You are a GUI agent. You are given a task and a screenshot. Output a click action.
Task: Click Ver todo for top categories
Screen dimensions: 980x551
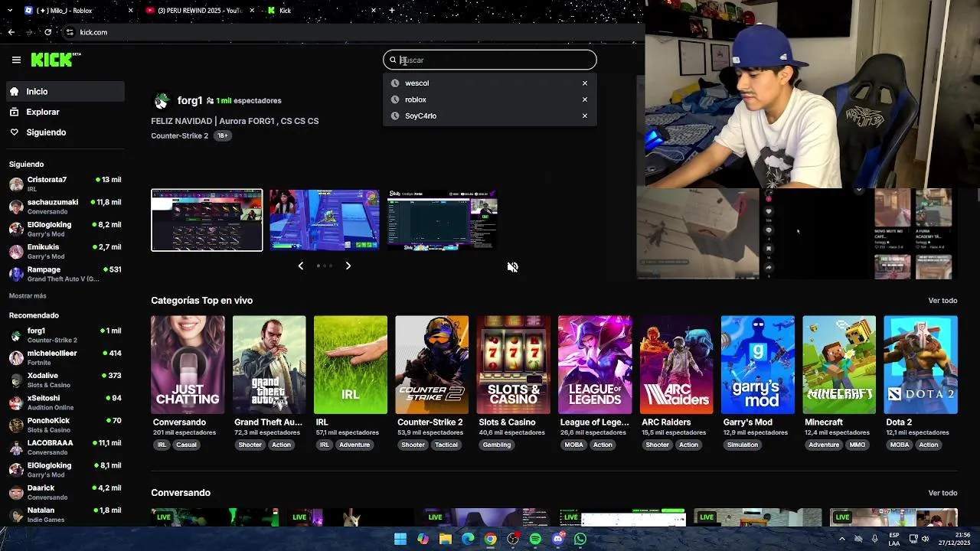coord(942,301)
